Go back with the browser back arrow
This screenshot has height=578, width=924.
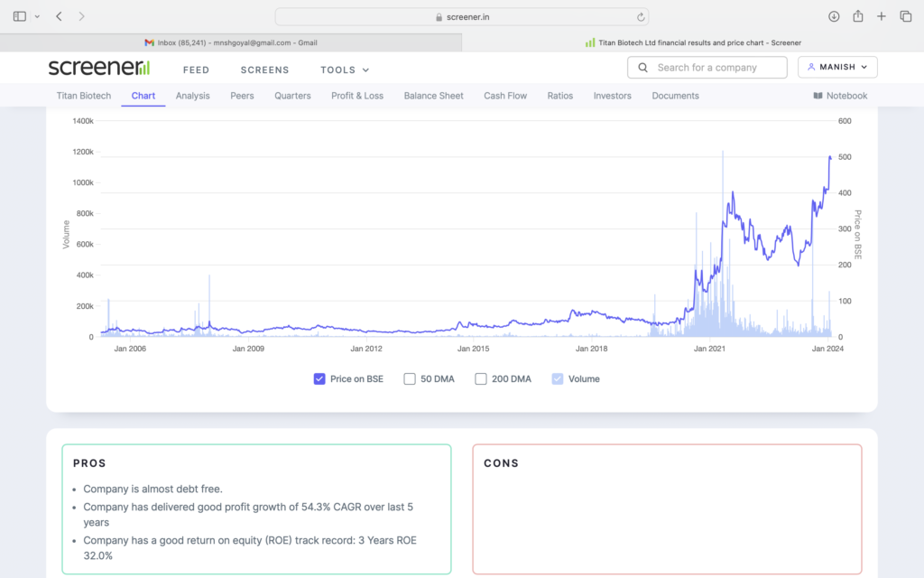(59, 16)
